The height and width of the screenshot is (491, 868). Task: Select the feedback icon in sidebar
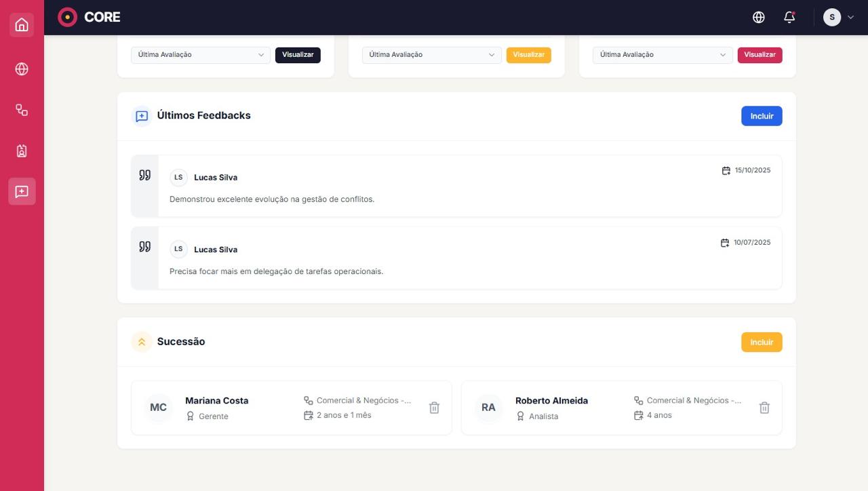22,192
